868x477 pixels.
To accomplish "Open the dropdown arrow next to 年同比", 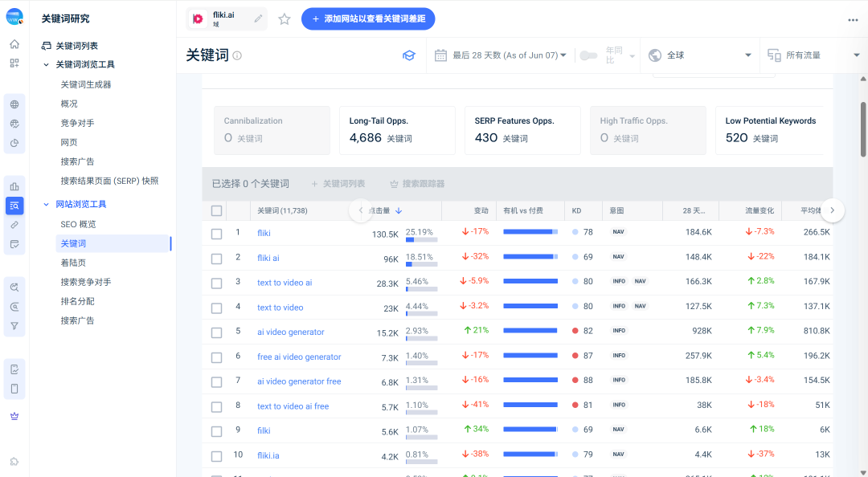I will click(633, 56).
